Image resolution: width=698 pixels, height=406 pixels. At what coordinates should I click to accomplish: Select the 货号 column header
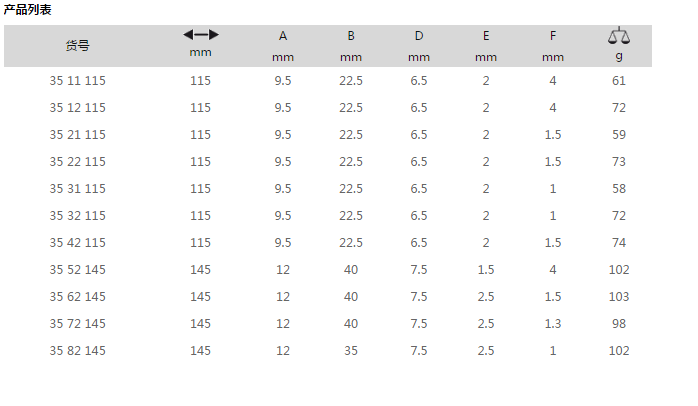[x=77, y=45]
